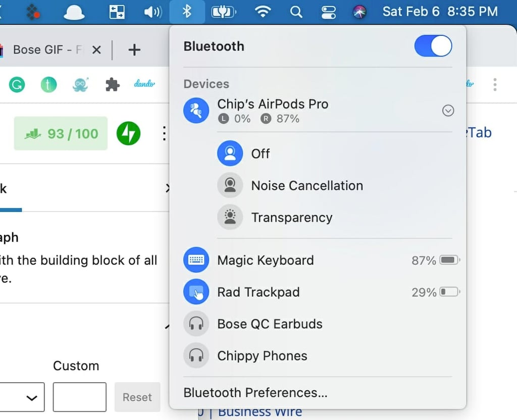
Task: Select the Magic Keyboard device
Action: click(x=318, y=260)
